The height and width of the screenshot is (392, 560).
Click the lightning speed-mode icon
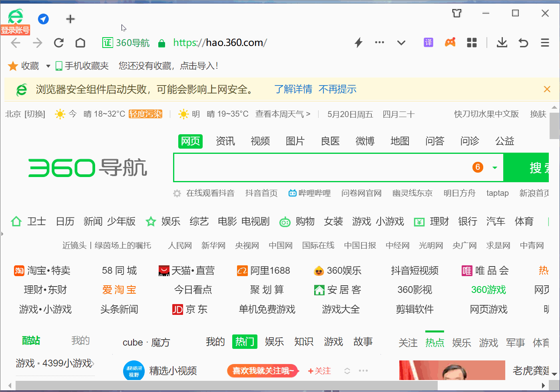pos(358,42)
